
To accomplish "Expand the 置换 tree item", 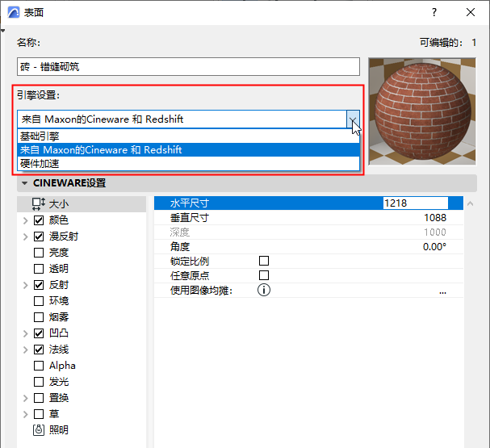I will (26, 398).
